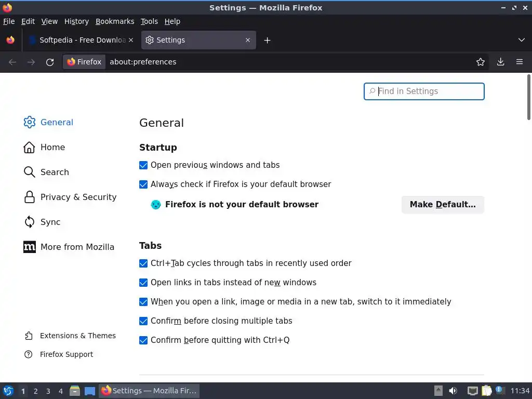Viewport: 532px width, 399px height.
Task: Bookmark this page with the star icon
Action: pyautogui.click(x=481, y=62)
